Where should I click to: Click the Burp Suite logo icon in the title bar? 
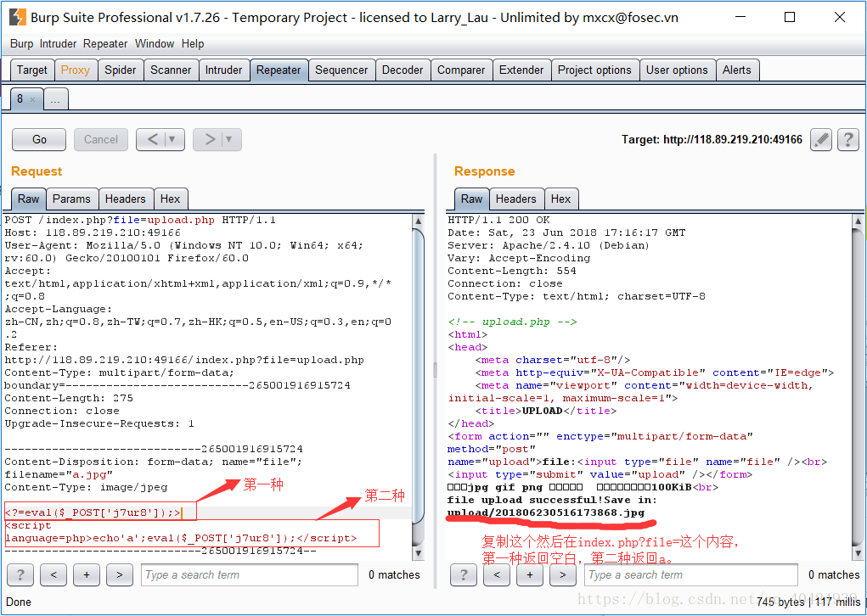tap(18, 17)
